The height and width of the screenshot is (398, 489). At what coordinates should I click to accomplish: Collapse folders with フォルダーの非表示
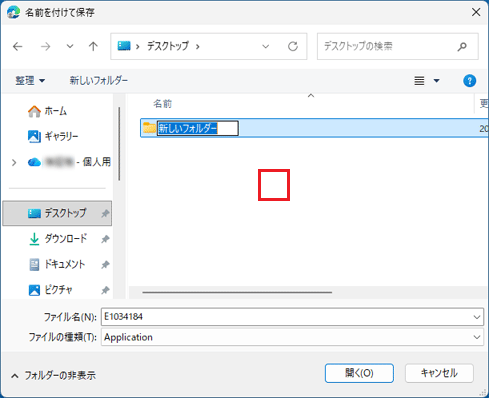point(53,376)
